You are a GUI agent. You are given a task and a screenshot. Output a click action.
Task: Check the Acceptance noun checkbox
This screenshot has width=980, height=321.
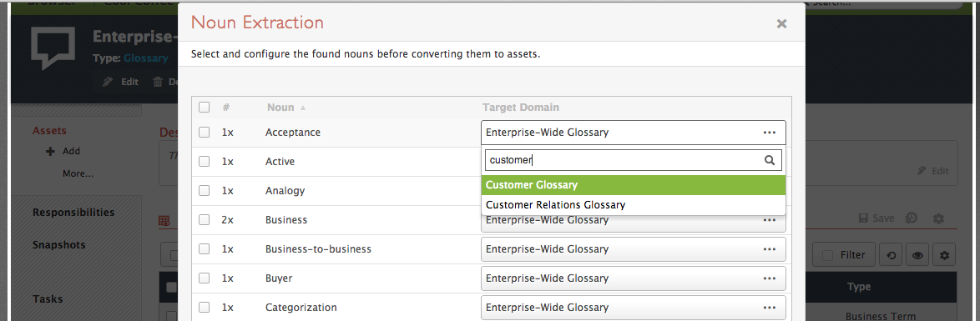tap(205, 133)
